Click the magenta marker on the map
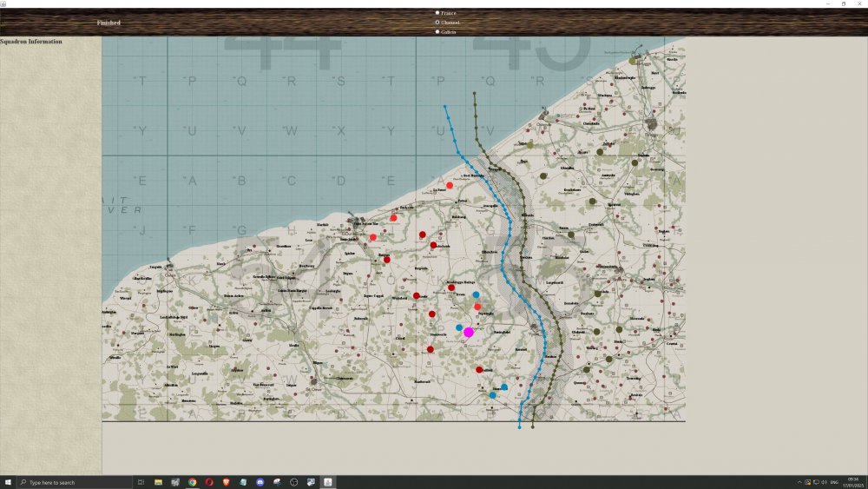The image size is (868, 489). [x=469, y=332]
